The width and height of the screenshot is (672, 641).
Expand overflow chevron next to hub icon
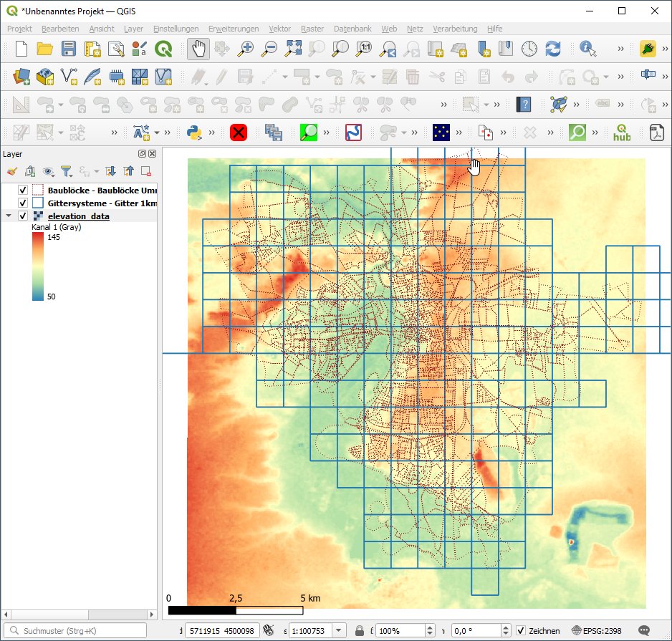coord(595,132)
